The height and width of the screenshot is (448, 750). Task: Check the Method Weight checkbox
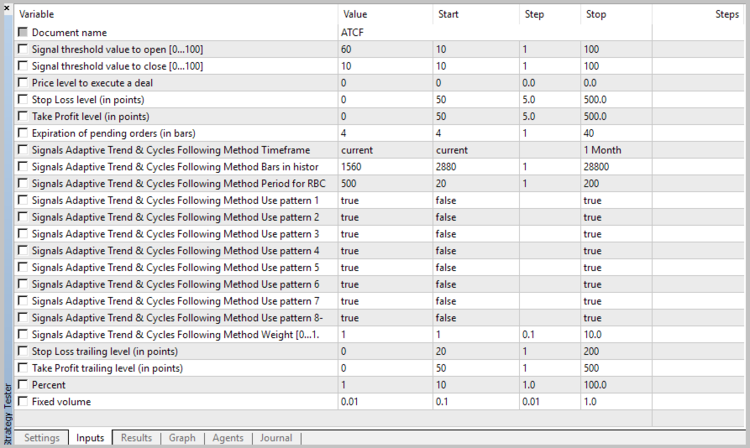[22, 334]
